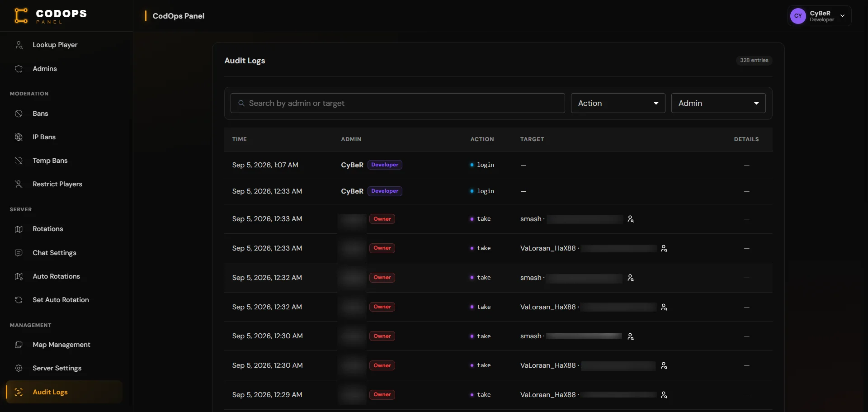Click CyBeR name in 1:07 AM row
The height and width of the screenshot is (412, 868).
point(352,165)
